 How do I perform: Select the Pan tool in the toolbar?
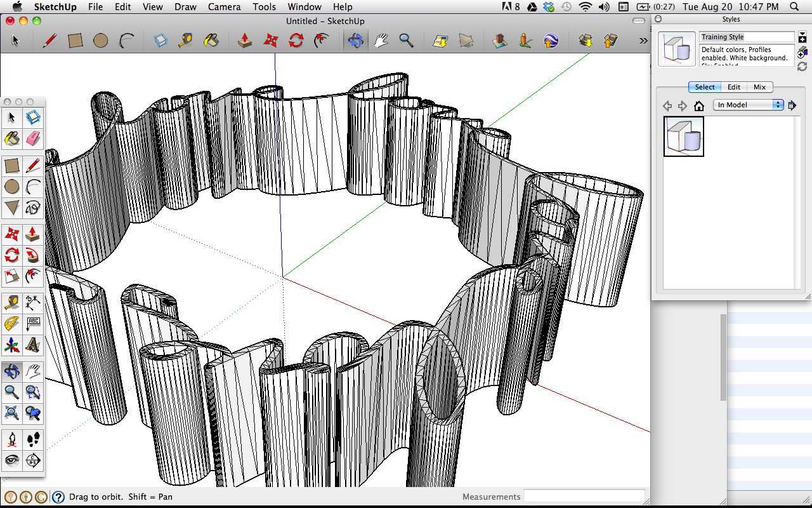point(380,40)
